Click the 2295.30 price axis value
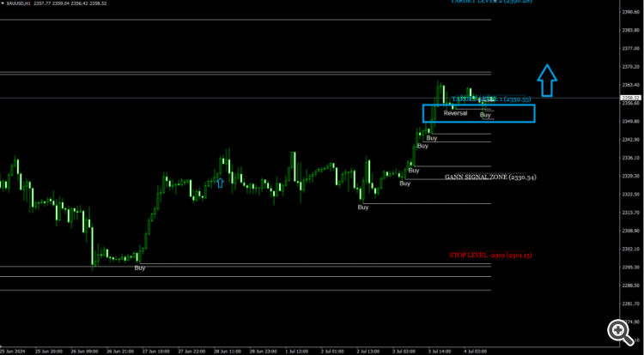644x355 pixels. [x=630, y=267]
